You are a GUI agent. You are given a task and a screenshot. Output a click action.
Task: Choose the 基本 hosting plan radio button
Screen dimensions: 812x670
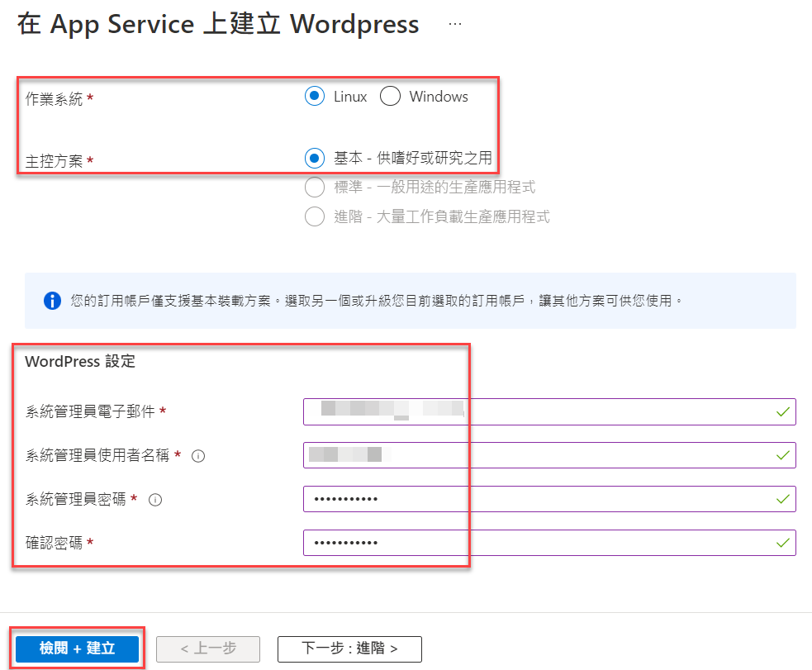[x=315, y=158]
